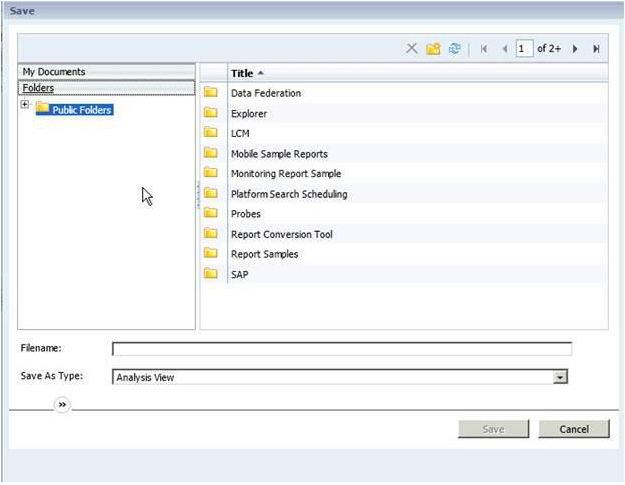The height and width of the screenshot is (485, 625).
Task: Click the Explorer folder icon
Action: [210, 112]
